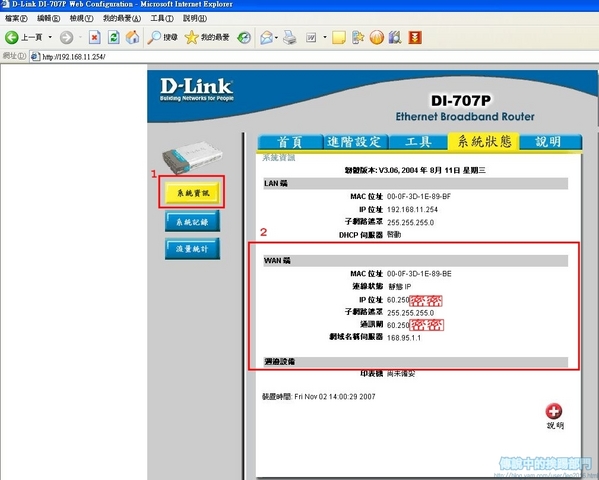Click LAN IP value 192.168.11.254
The width and height of the screenshot is (599, 480).
click(412, 209)
